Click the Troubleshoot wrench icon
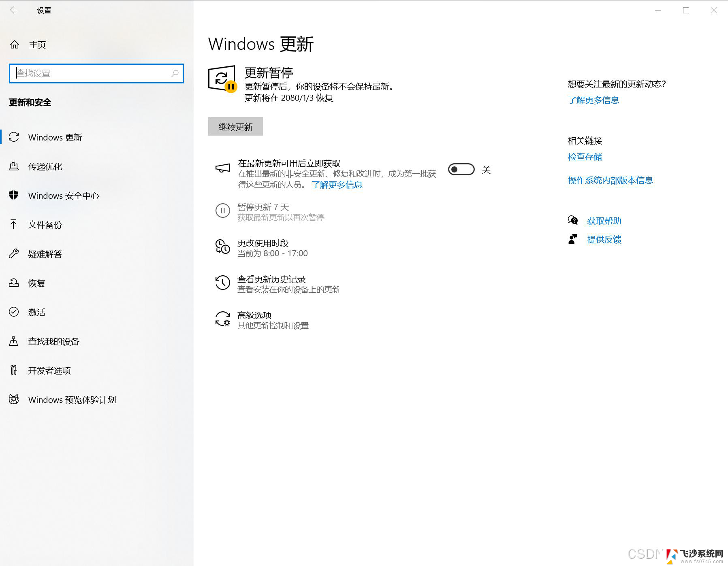This screenshot has height=566, width=728. 14,254
